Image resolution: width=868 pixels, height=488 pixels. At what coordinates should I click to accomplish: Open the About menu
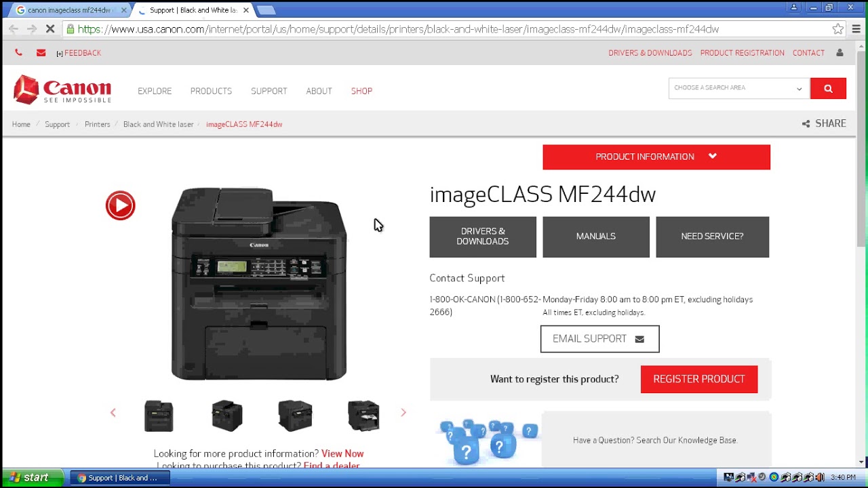319,91
